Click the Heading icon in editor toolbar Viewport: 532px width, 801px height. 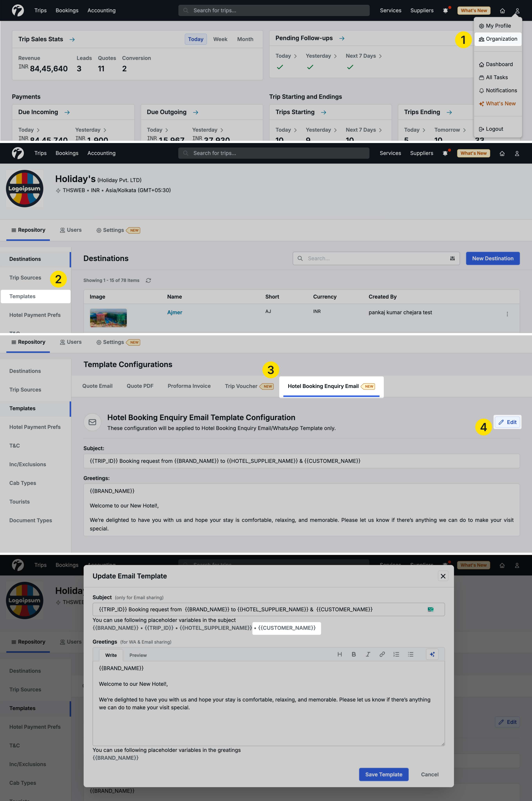pyautogui.click(x=339, y=654)
